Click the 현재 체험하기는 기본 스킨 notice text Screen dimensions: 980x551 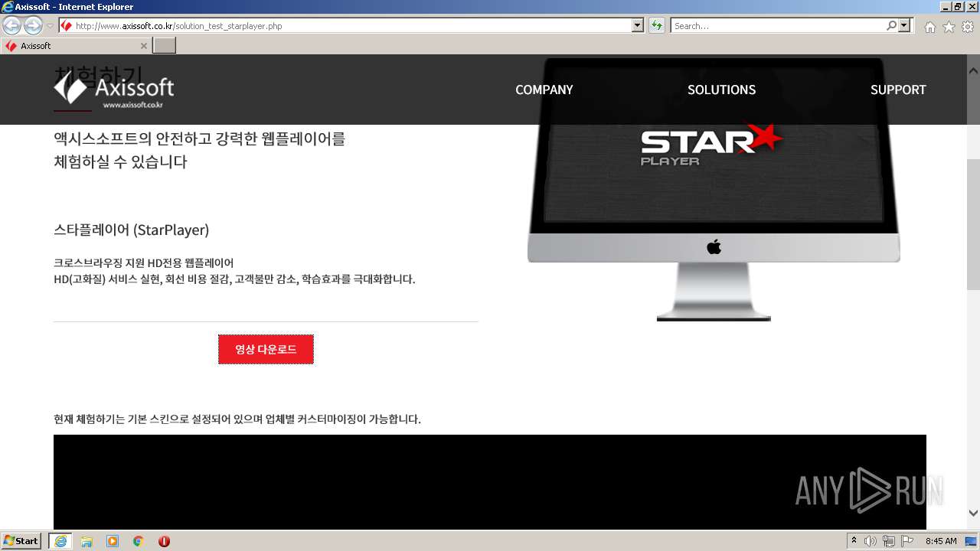(x=237, y=419)
